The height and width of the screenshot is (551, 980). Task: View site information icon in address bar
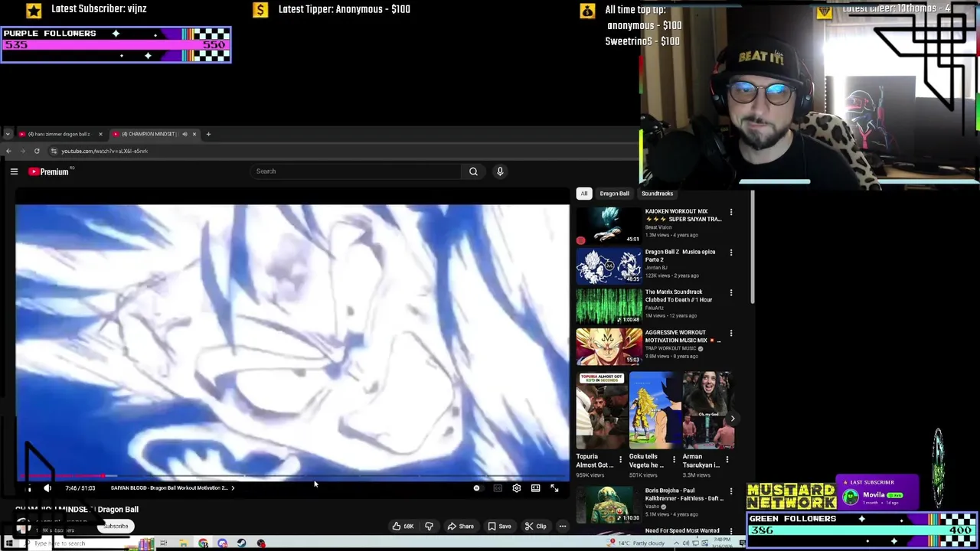tap(54, 151)
